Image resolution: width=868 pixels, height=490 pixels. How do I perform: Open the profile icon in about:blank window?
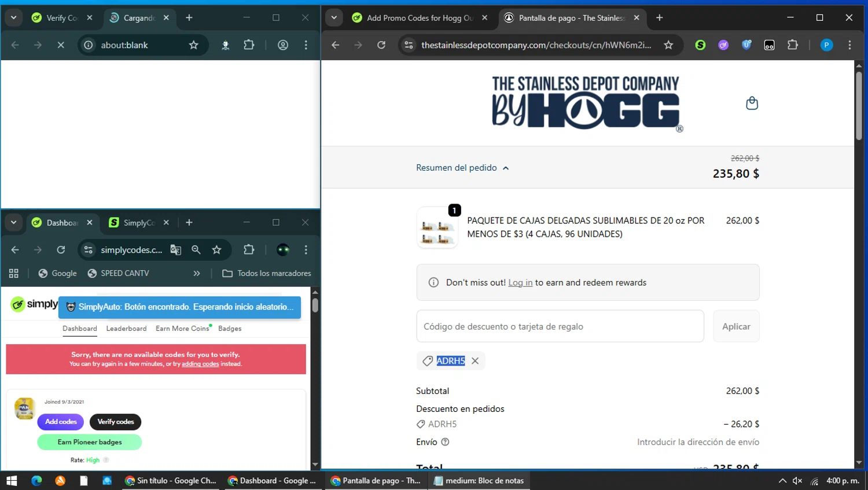coord(283,45)
